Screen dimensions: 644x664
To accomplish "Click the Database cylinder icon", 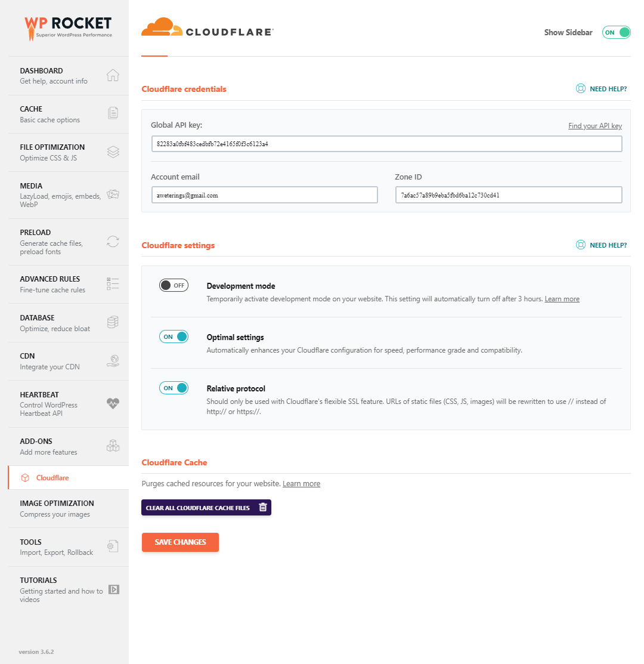I will (x=113, y=322).
